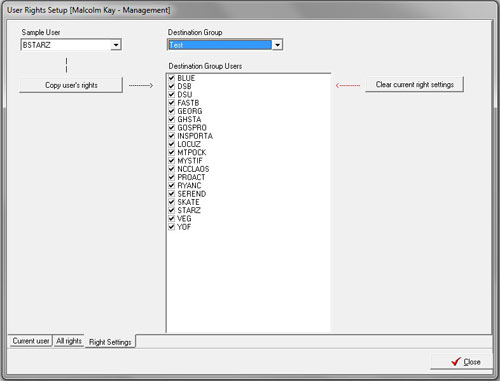
Task: Open the Sample User dropdown arrow
Action: pyautogui.click(x=116, y=45)
